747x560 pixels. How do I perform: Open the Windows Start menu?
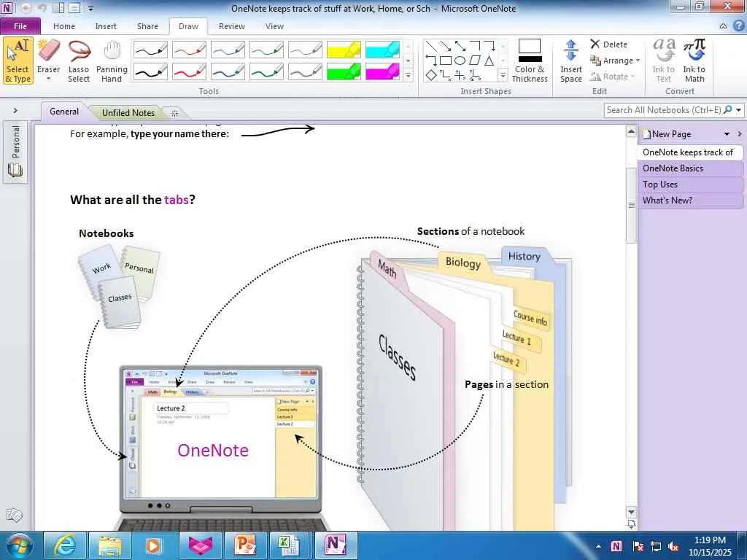[18, 545]
